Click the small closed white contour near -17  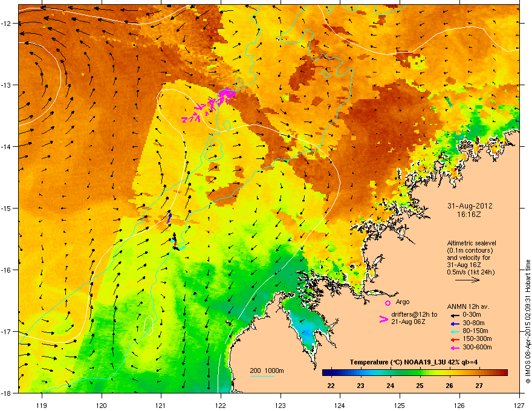click(x=148, y=325)
